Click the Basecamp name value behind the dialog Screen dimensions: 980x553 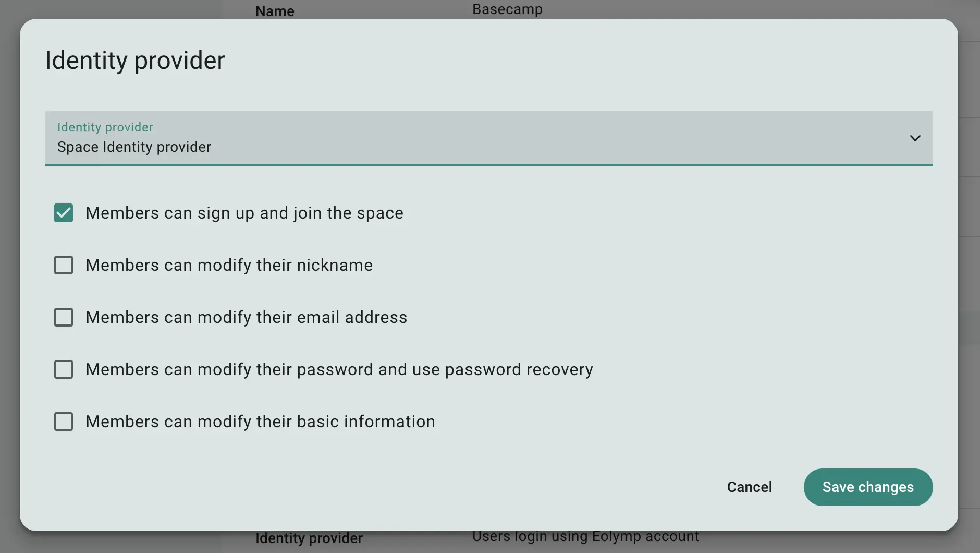507,9
